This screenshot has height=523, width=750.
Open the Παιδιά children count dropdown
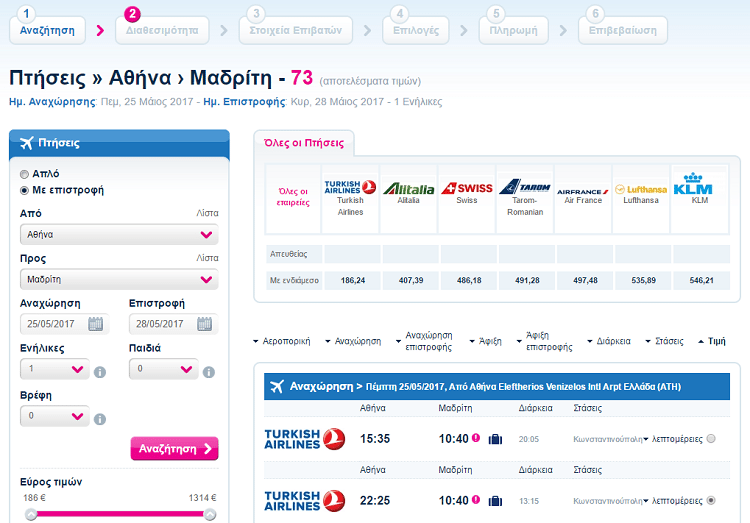pos(164,369)
